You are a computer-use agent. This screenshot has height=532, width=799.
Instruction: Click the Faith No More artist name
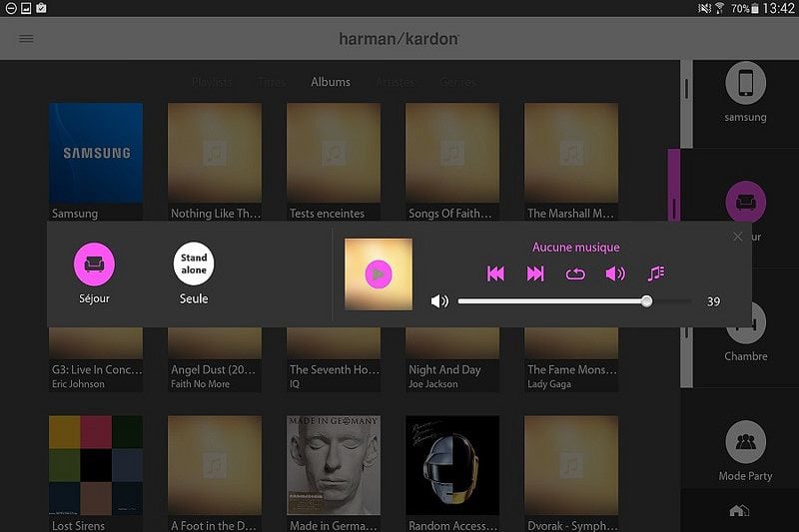coord(200,384)
